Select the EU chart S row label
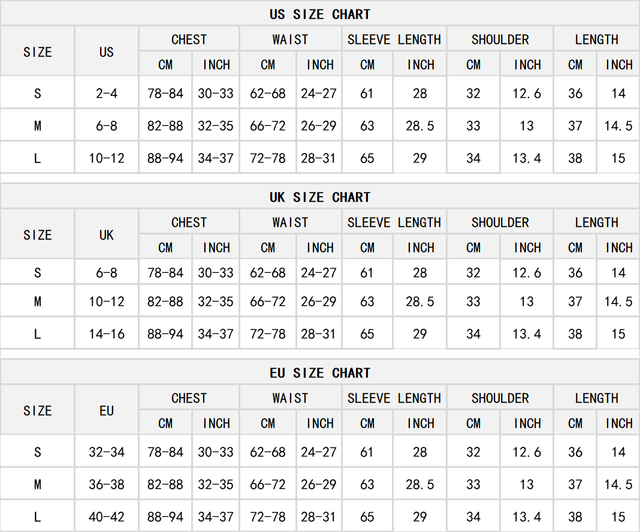 (x=37, y=452)
